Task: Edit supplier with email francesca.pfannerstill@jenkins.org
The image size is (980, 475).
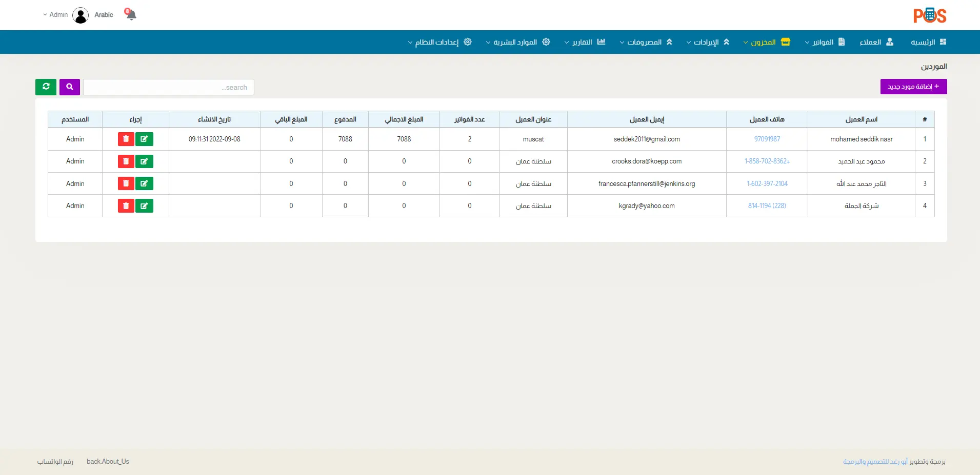Action: (144, 183)
